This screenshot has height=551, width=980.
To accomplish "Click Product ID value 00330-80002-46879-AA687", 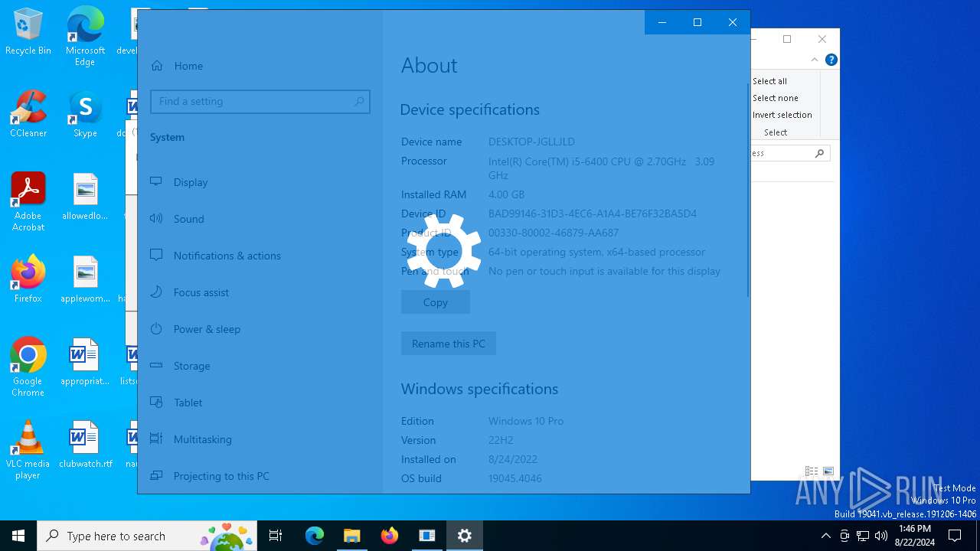I will pos(554,233).
